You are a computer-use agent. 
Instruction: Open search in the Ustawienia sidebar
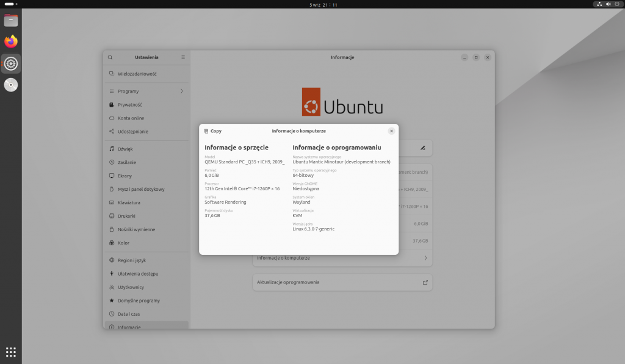tap(110, 57)
